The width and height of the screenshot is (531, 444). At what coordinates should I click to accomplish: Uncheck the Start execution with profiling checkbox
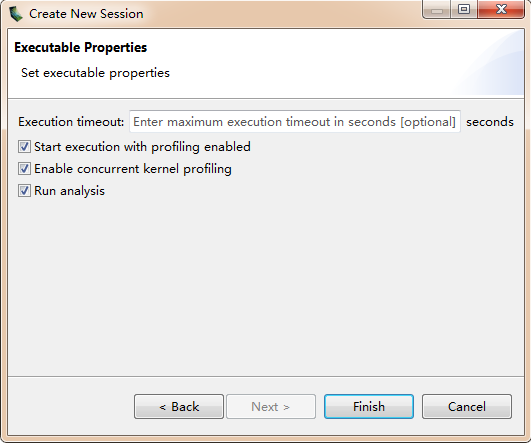coord(24,147)
